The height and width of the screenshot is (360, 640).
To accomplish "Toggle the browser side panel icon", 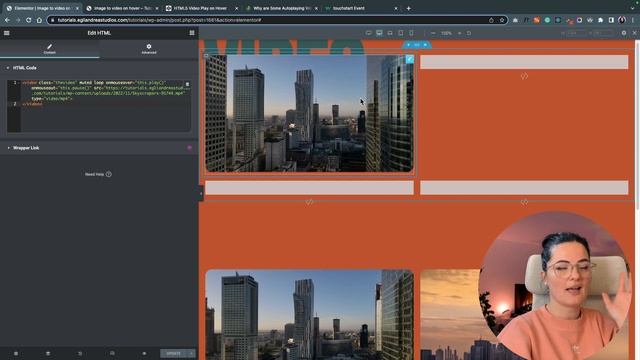I will tap(611, 20).
